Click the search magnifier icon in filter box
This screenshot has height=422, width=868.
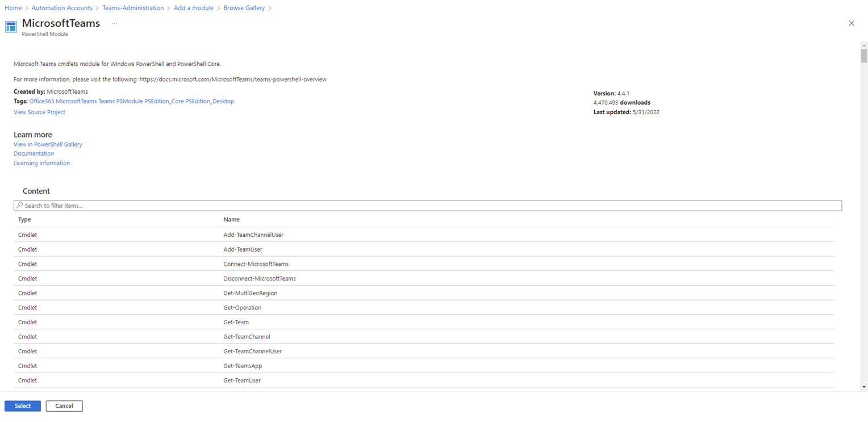coord(20,206)
